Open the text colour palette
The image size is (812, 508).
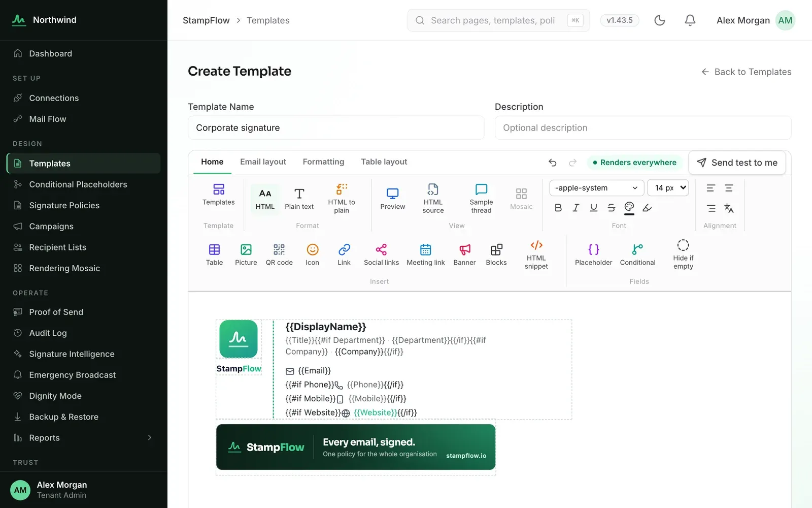pos(629,208)
